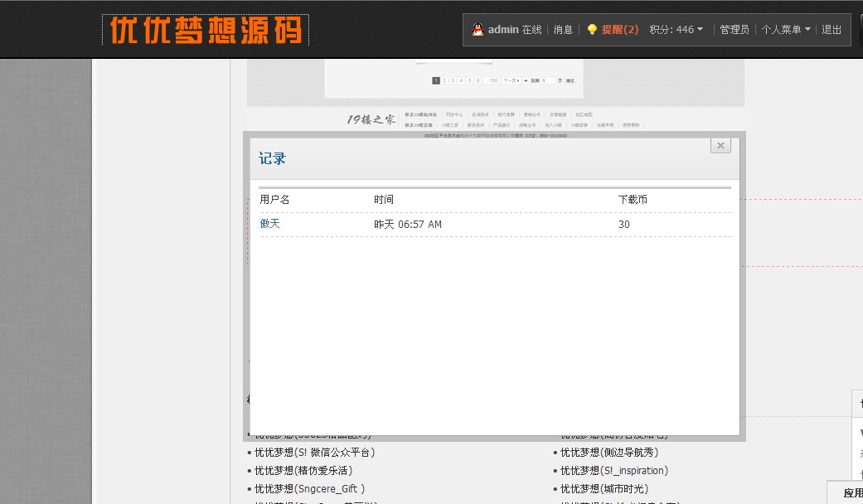Open 消息 messages link

click(x=563, y=30)
